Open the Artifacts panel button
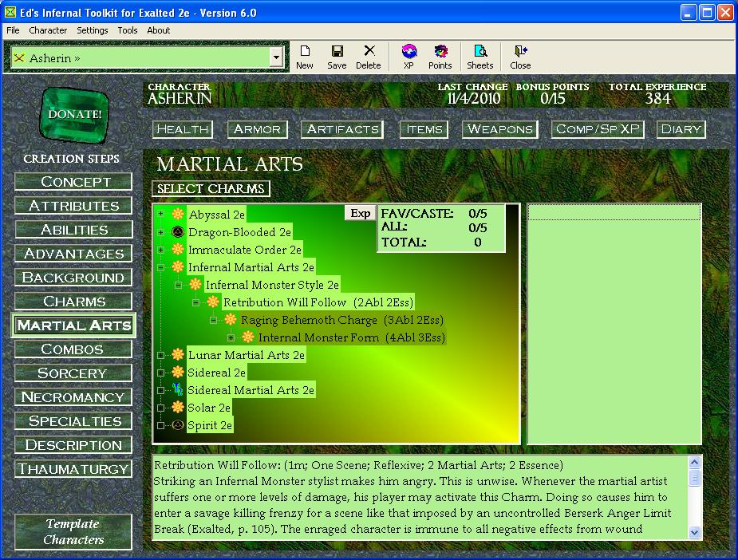Image resolution: width=738 pixels, height=560 pixels. click(342, 129)
